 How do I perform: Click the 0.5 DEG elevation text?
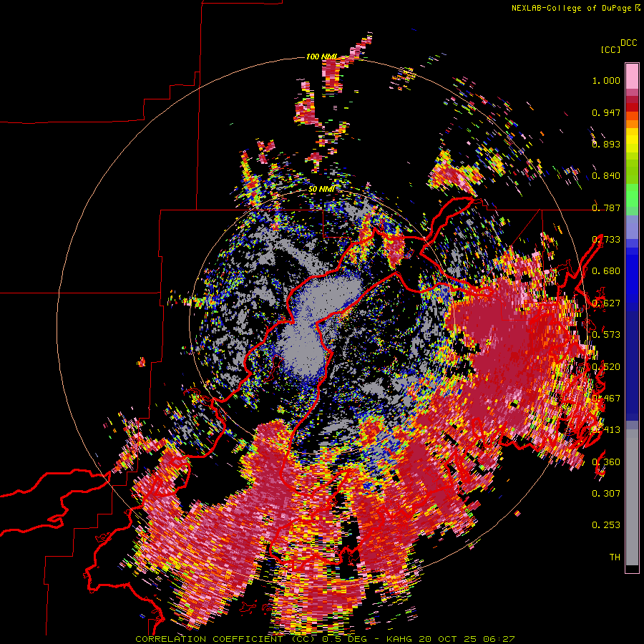point(344,639)
